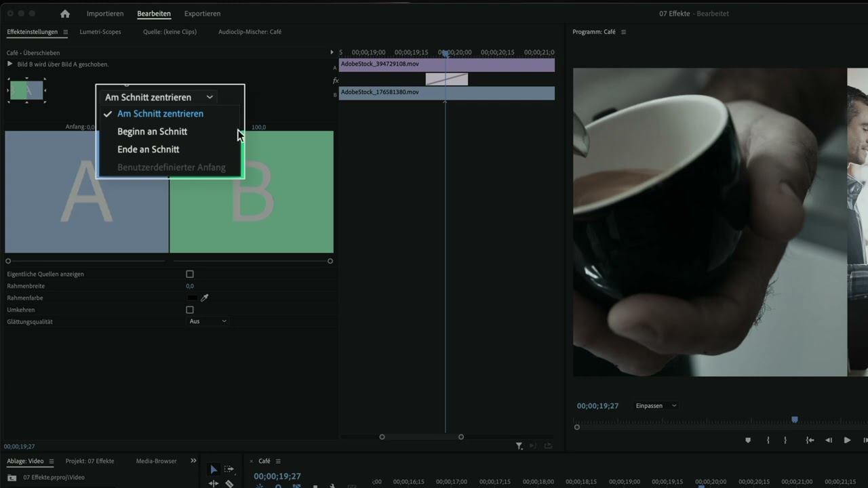Image resolution: width=868 pixels, height=488 pixels.
Task: Enable Eigentliche Quellen anzeigen checkbox
Action: (x=190, y=274)
